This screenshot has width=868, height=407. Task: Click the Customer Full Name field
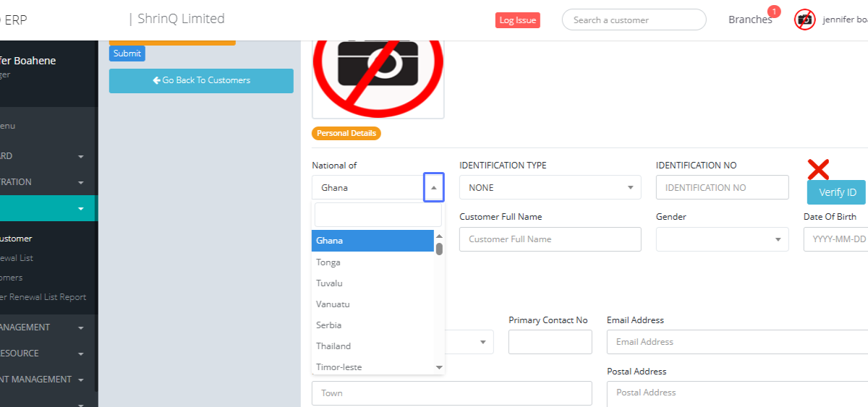pos(550,239)
